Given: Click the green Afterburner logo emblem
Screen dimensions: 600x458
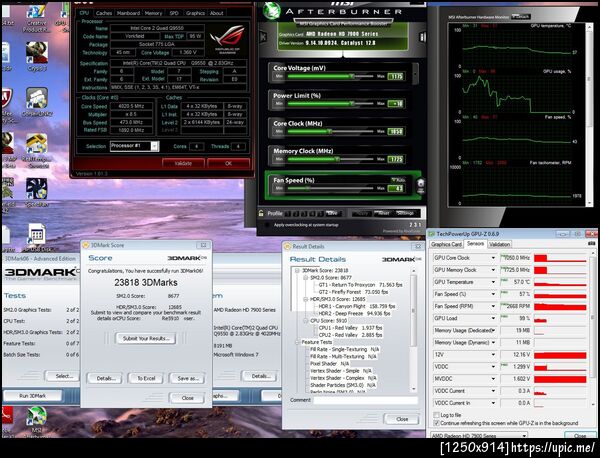Looking at the screenshot, I should click(x=272, y=10).
